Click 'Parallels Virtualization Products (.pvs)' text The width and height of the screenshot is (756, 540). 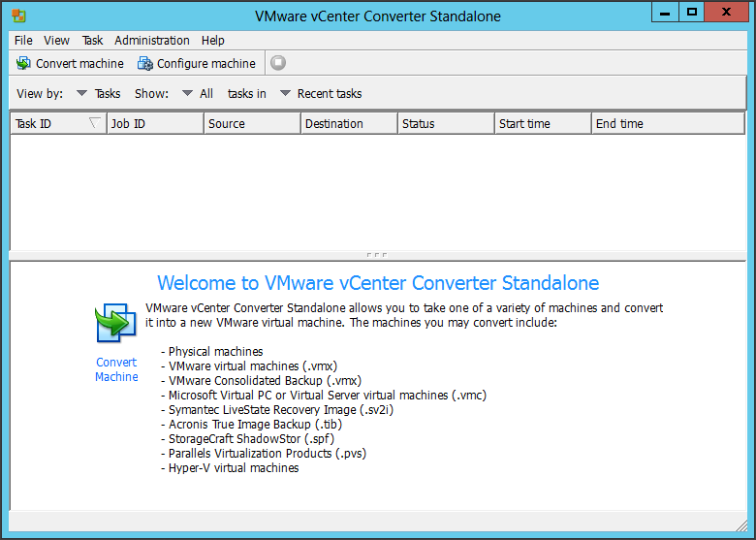[268, 453]
